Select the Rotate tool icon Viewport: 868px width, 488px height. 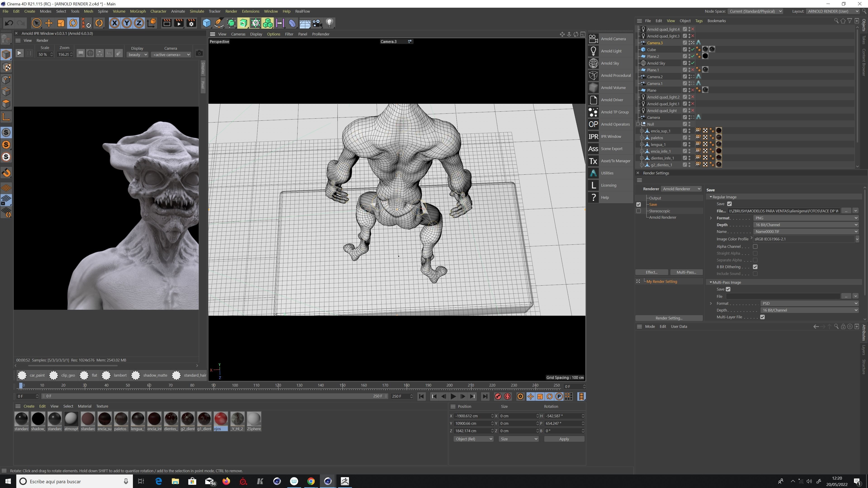[73, 23]
